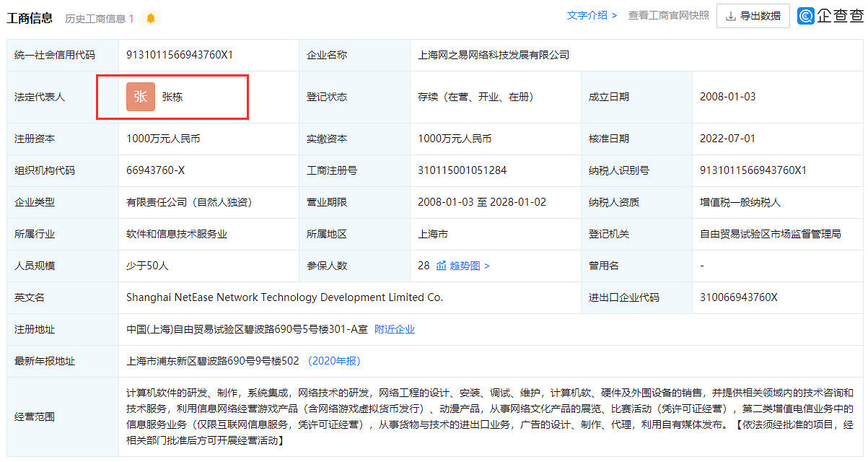
Task: Open the 查看工商官网快照 link
Action: pos(669,15)
